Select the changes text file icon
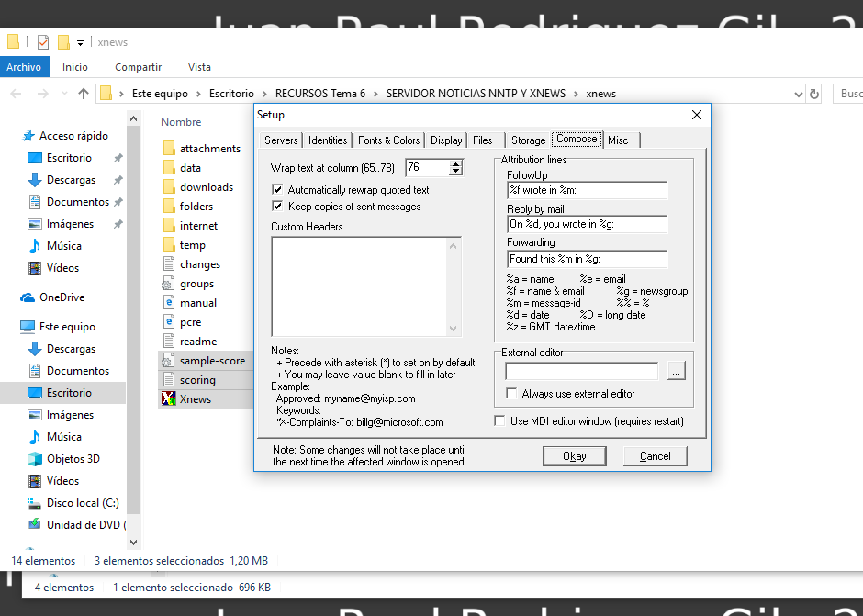This screenshot has height=616, width=863. (168, 263)
